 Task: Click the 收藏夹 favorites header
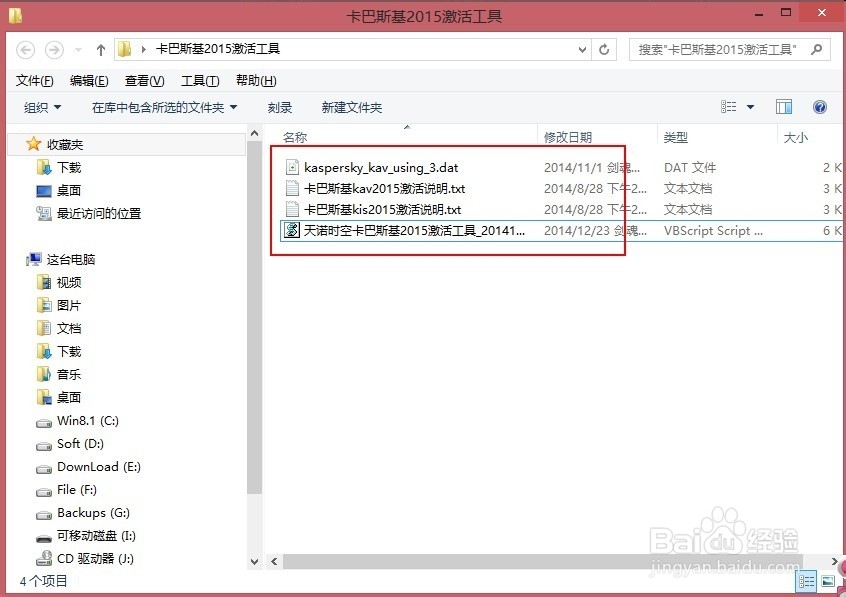pos(65,145)
